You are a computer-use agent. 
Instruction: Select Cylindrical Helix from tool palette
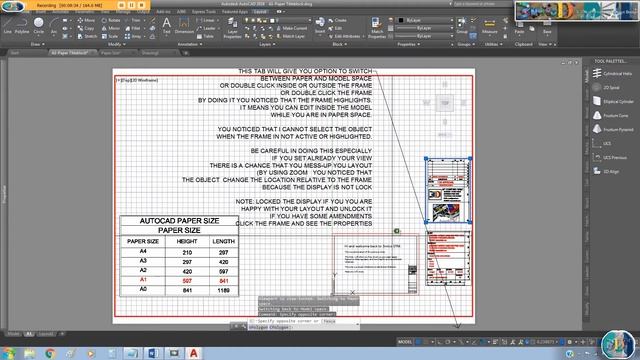613,73
